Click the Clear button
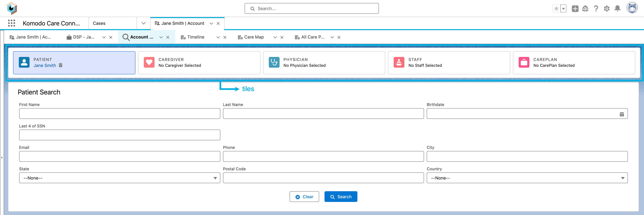The height and width of the screenshot is (215, 644). click(304, 197)
